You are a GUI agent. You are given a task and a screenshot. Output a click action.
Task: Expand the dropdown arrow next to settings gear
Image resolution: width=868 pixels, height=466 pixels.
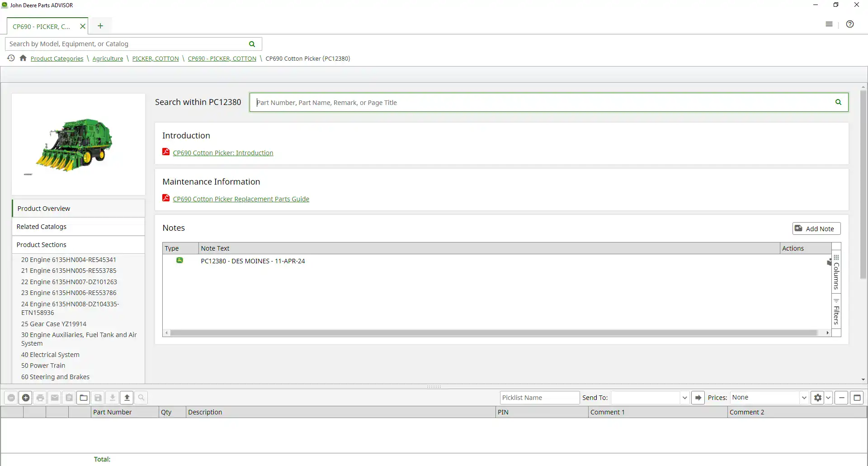pos(828,398)
